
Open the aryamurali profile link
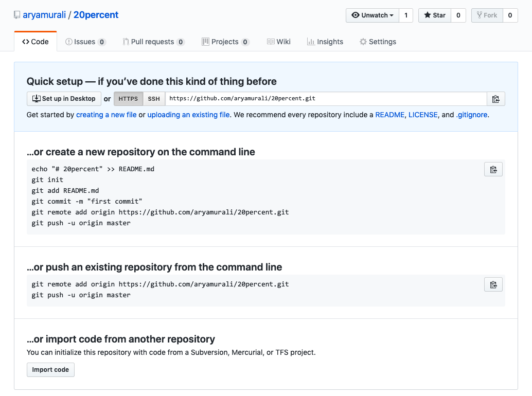coord(44,15)
